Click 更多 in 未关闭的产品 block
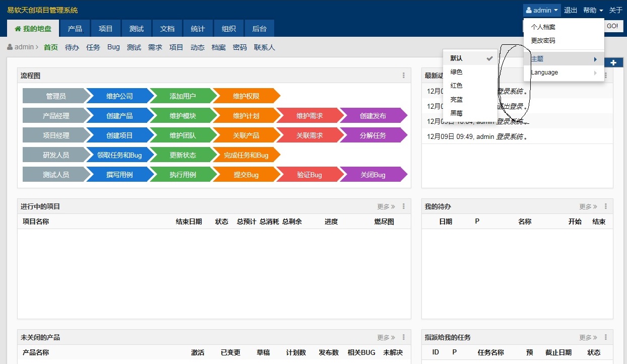 [386, 337]
